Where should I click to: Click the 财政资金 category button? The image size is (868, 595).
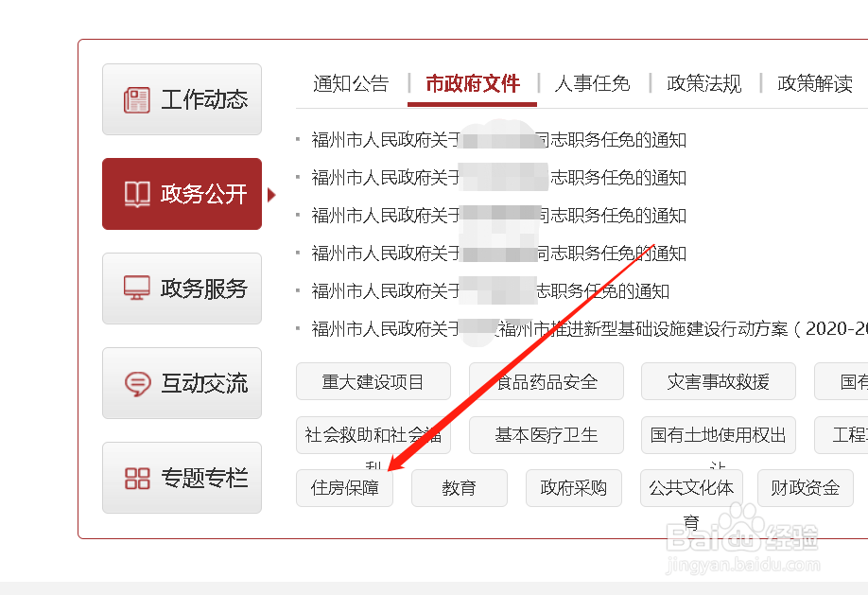coord(806,488)
